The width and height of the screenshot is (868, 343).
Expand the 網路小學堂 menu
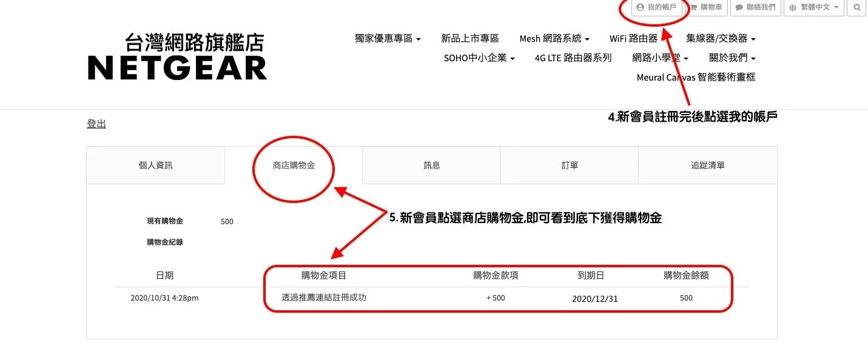[x=660, y=58]
